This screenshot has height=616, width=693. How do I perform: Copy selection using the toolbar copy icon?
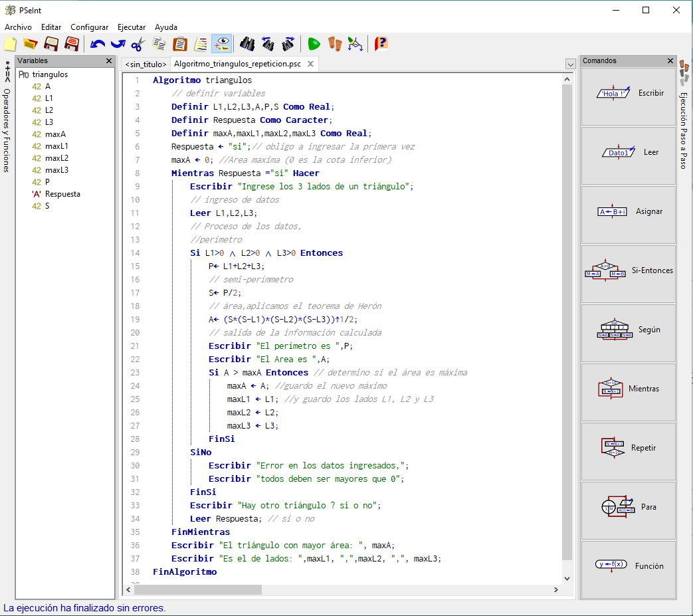coord(159,44)
